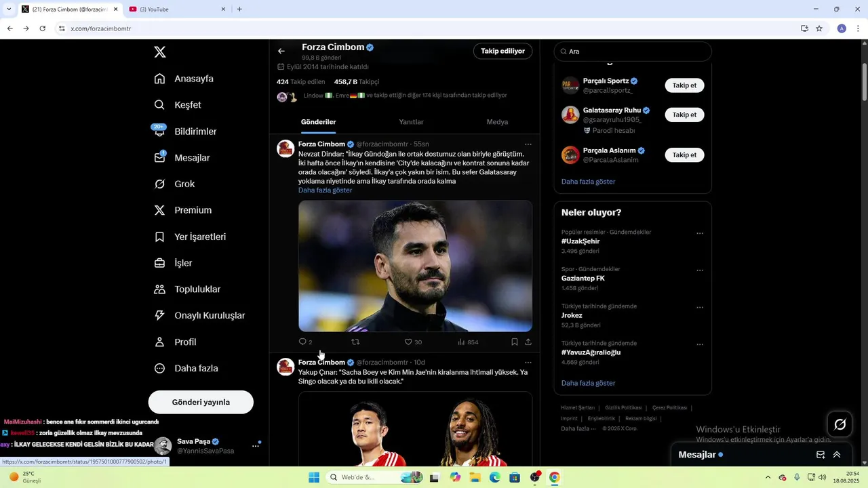Image resolution: width=868 pixels, height=488 pixels.
Task: Like the Nevzat Dindar post
Action: pyautogui.click(x=412, y=342)
